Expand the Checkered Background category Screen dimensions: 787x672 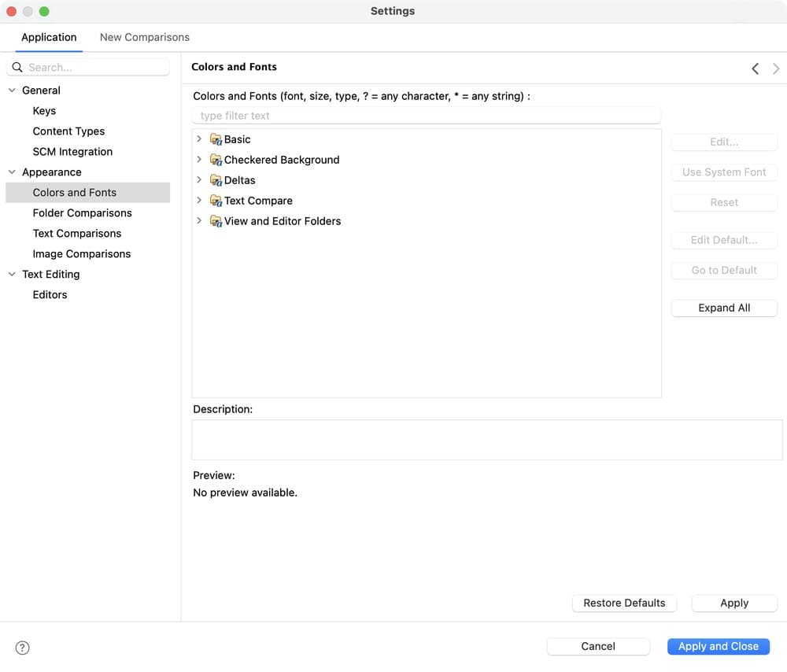click(199, 160)
